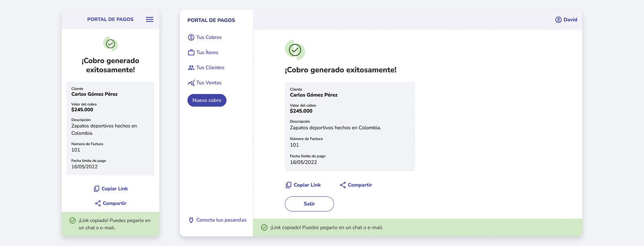The width and height of the screenshot is (644, 246).
Task: Click the Tus Clientes people icon
Action: [191, 68]
